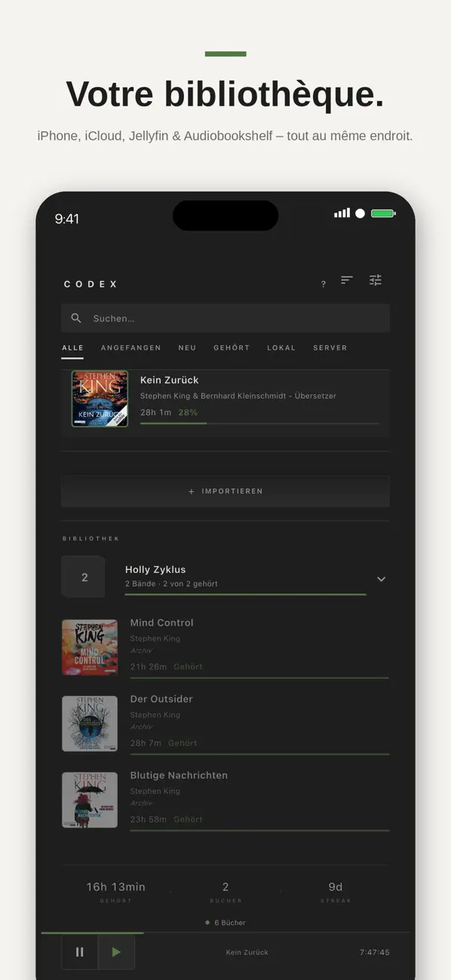This screenshot has width=451, height=980.
Task: Open the Blutige Nachrichten book title
Action: (x=179, y=775)
